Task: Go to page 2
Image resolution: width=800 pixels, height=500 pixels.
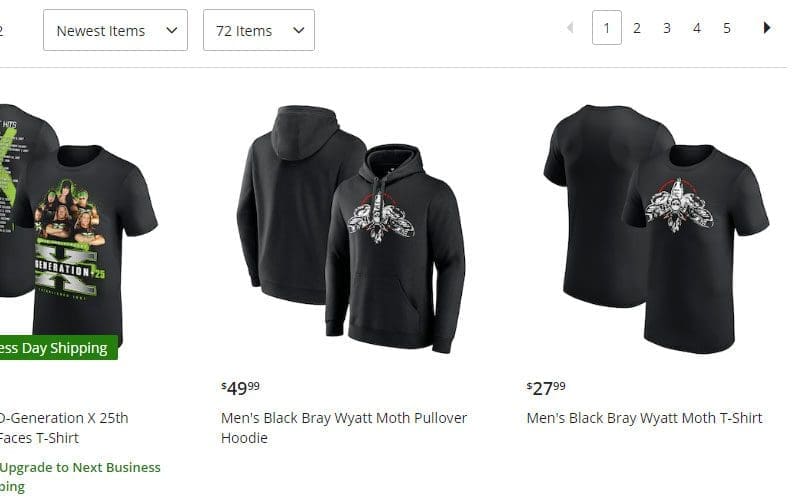Action: point(637,28)
